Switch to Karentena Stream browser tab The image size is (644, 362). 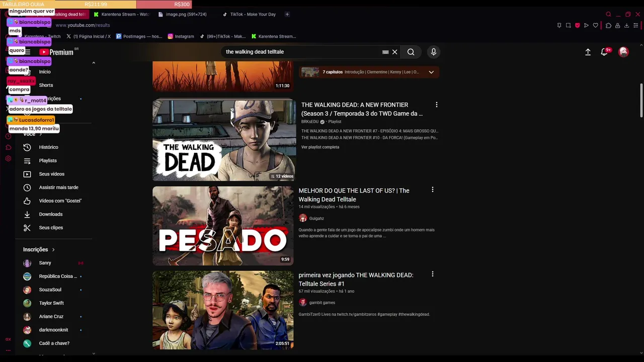point(121,14)
